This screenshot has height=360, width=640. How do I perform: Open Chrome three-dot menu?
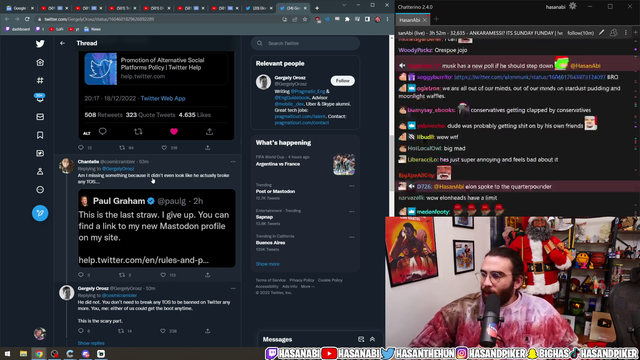387,19
